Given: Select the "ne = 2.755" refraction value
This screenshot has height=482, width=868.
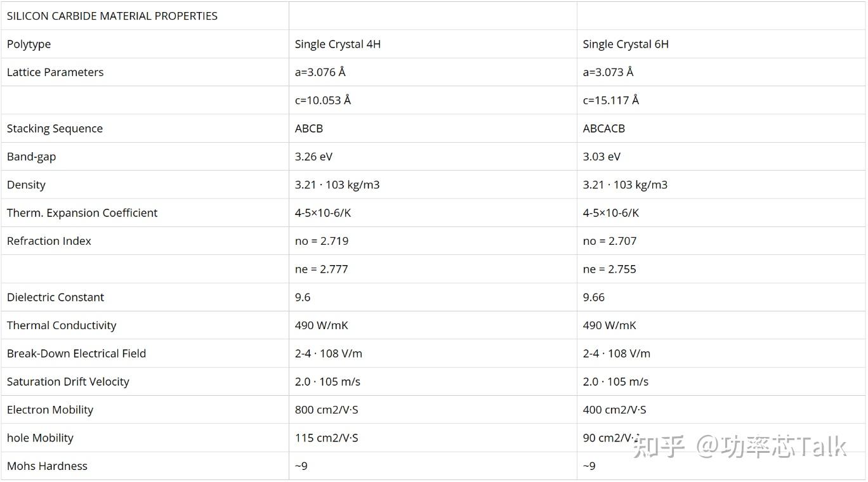Looking at the screenshot, I should tap(610, 269).
